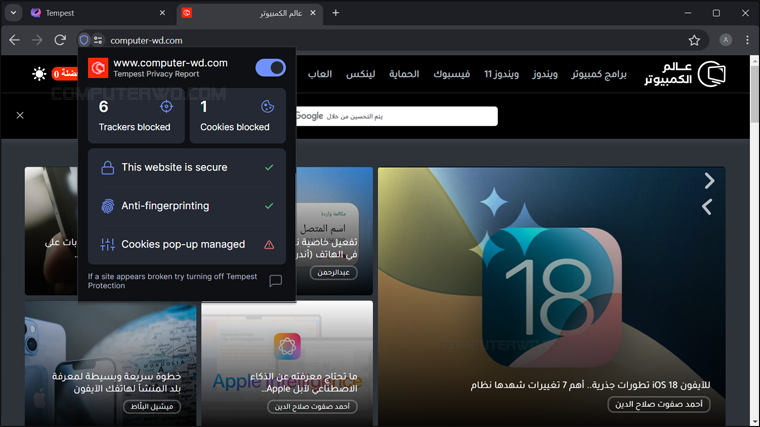
Task: Open the feedback speech bubble icon
Action: point(275,281)
